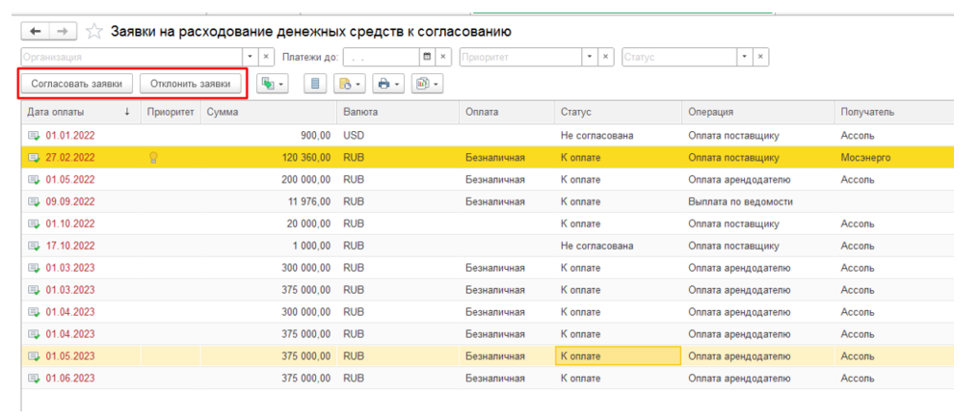Click priority lightbulb icon in Мосэнерго row
980x420 pixels.
coord(152,158)
